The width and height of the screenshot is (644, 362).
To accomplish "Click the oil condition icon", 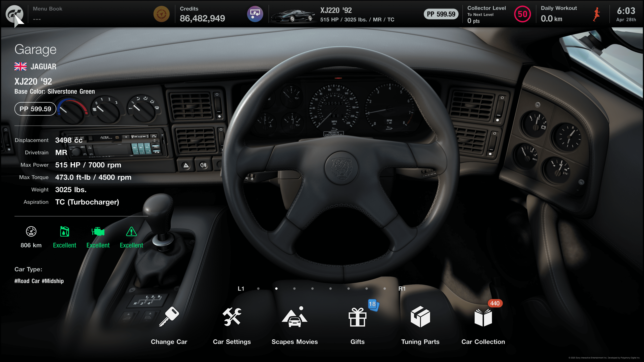I will (65, 231).
